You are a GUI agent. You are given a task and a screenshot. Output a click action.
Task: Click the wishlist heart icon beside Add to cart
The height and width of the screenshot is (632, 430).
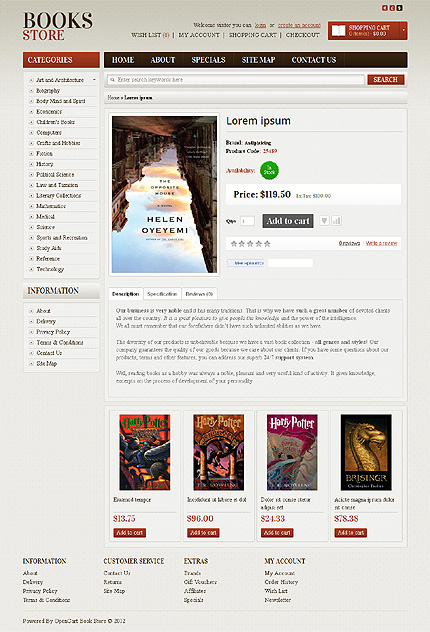click(324, 220)
